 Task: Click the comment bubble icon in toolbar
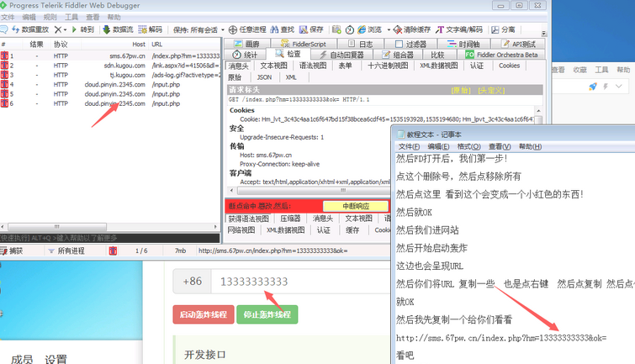3,29
